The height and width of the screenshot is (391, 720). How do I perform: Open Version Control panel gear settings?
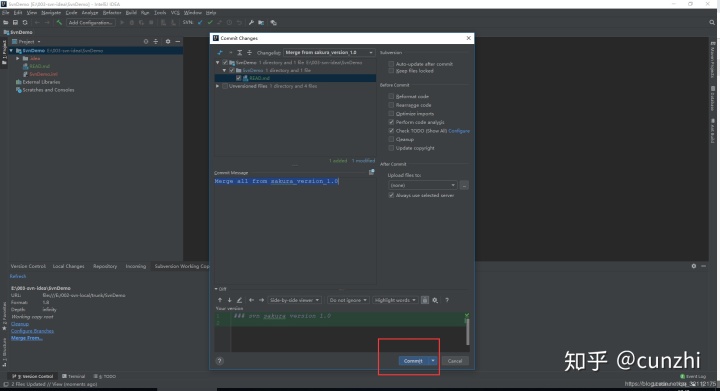point(694,266)
